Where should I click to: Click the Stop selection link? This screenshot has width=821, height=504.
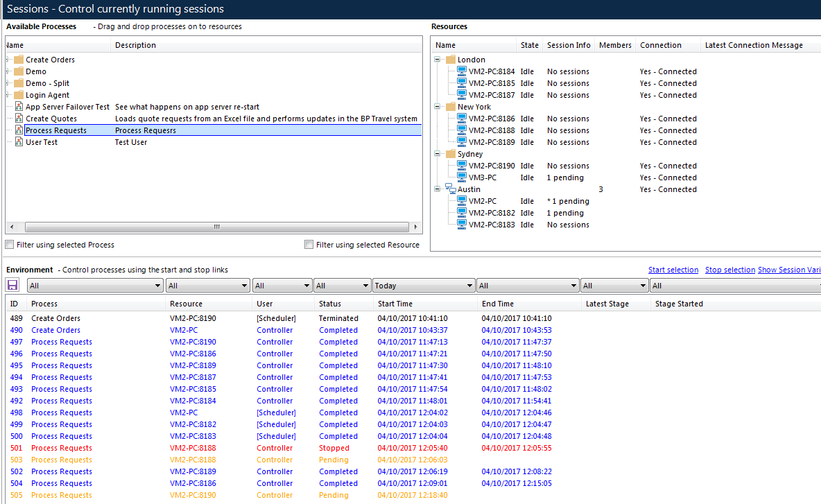[x=730, y=270]
